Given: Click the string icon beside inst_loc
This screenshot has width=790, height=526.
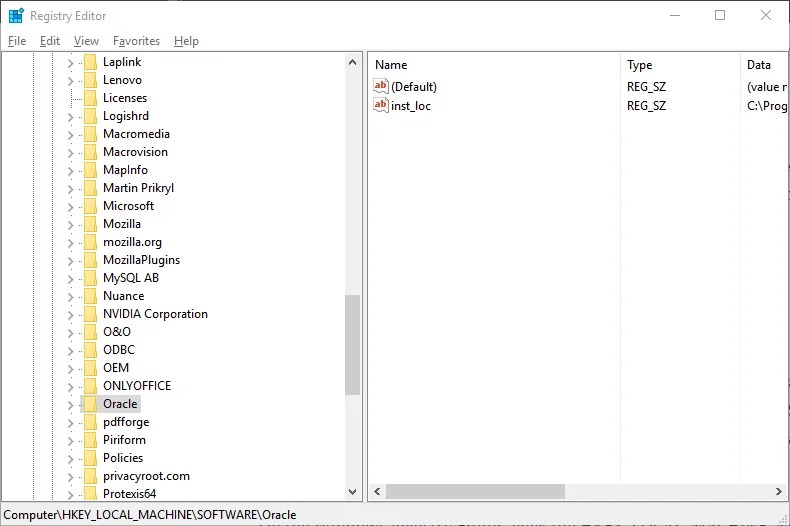Looking at the screenshot, I should 381,105.
